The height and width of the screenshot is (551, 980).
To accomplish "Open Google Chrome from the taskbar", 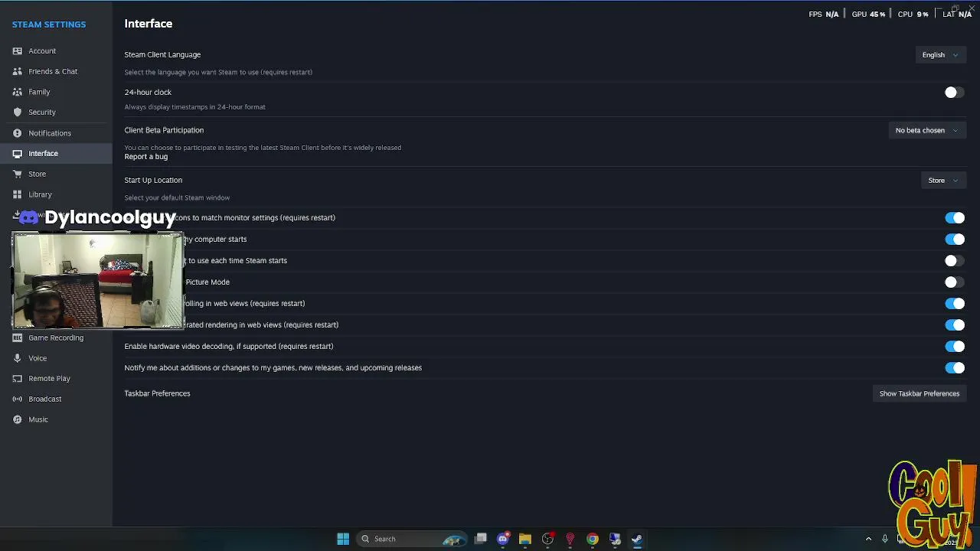I will [593, 539].
